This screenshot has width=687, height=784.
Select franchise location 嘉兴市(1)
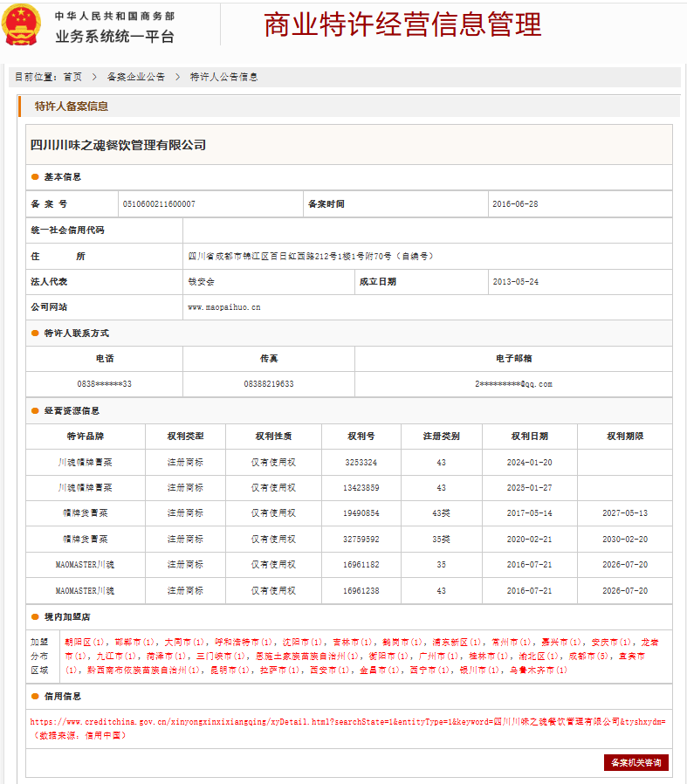[562, 643]
